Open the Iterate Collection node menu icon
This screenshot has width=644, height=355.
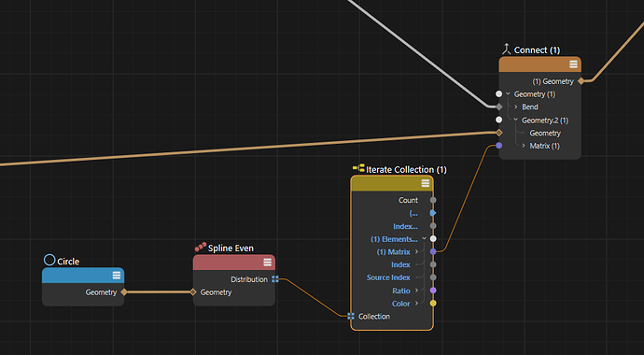[425, 183]
